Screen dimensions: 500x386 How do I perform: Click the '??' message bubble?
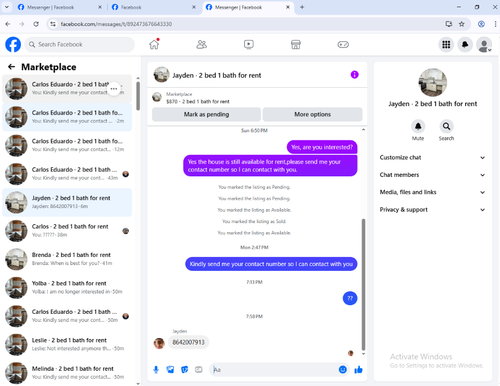[350, 298]
